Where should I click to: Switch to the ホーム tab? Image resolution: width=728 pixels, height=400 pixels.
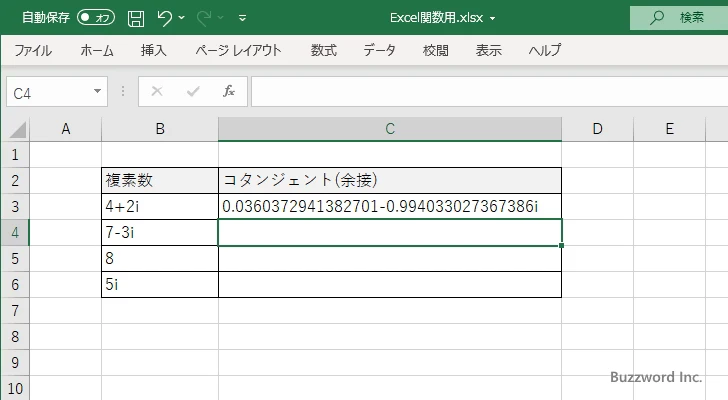coord(97,50)
